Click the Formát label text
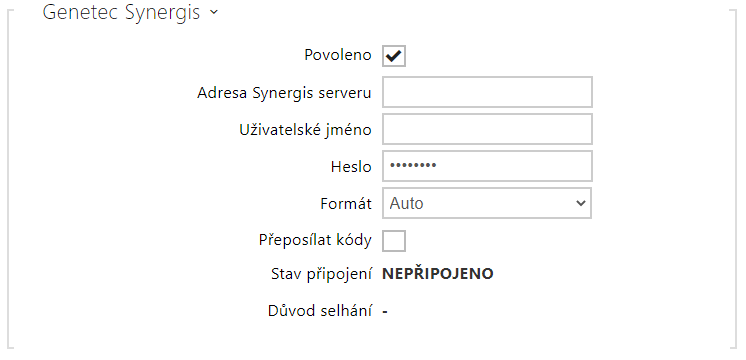Screen dimensions: 746x360 click(346, 204)
